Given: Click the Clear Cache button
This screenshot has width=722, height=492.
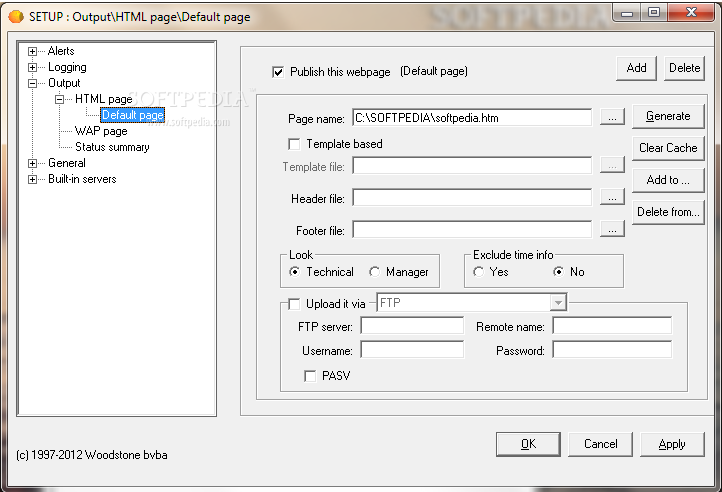Looking at the screenshot, I should tap(668, 148).
